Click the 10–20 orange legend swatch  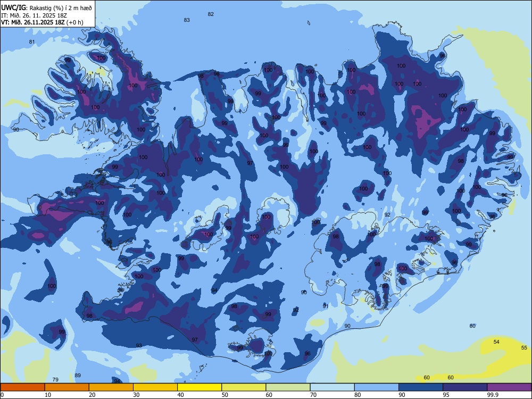coord(67,387)
